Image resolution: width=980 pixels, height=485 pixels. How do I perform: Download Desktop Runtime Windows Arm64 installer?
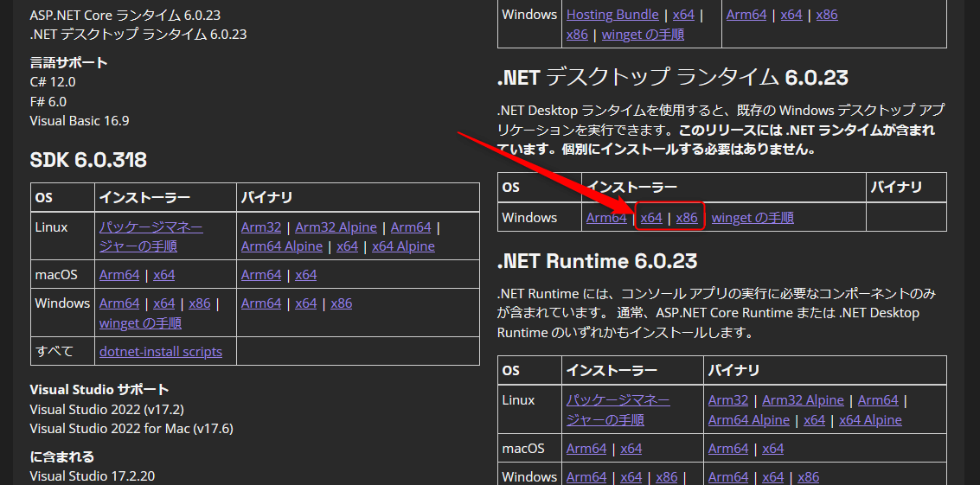pyautogui.click(x=606, y=218)
